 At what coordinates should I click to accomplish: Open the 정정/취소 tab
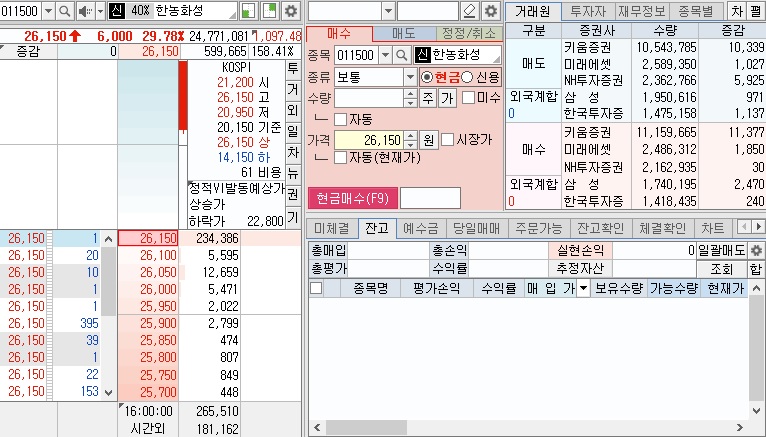pyautogui.click(x=468, y=33)
